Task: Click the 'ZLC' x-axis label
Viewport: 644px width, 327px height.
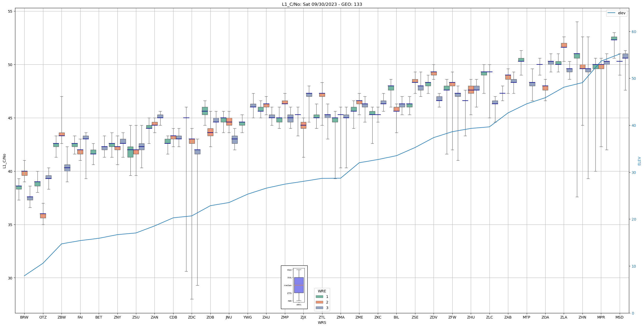Action: tap(490, 317)
